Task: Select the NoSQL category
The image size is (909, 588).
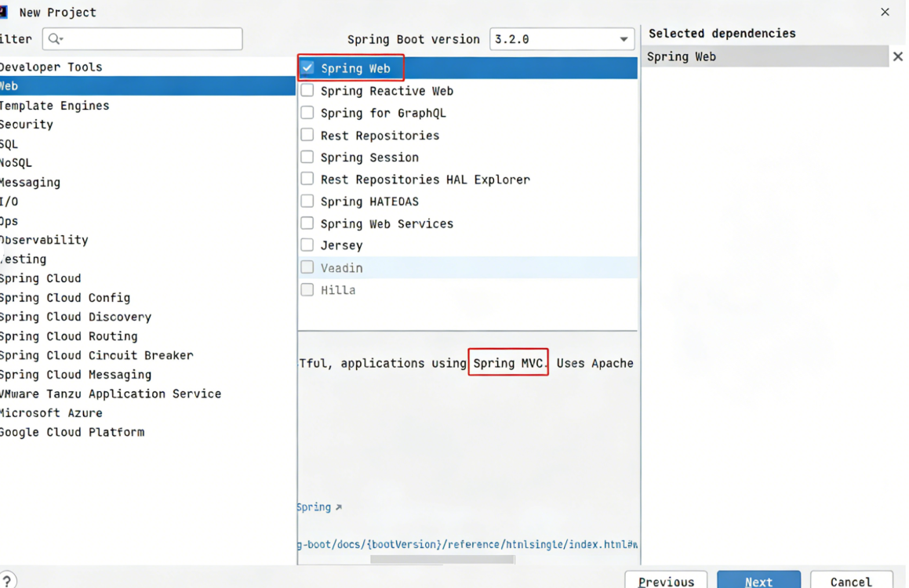Action: 147,163
